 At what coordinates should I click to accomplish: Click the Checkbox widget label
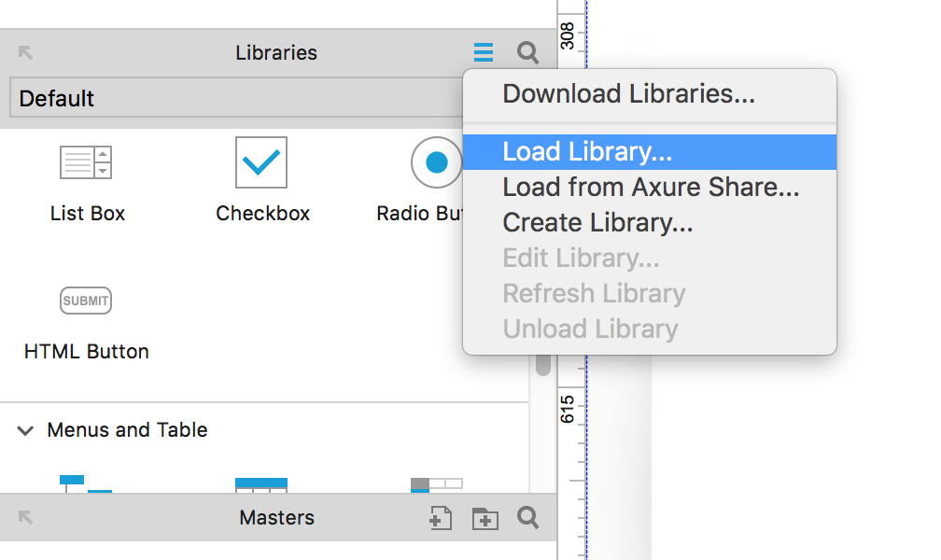click(263, 213)
